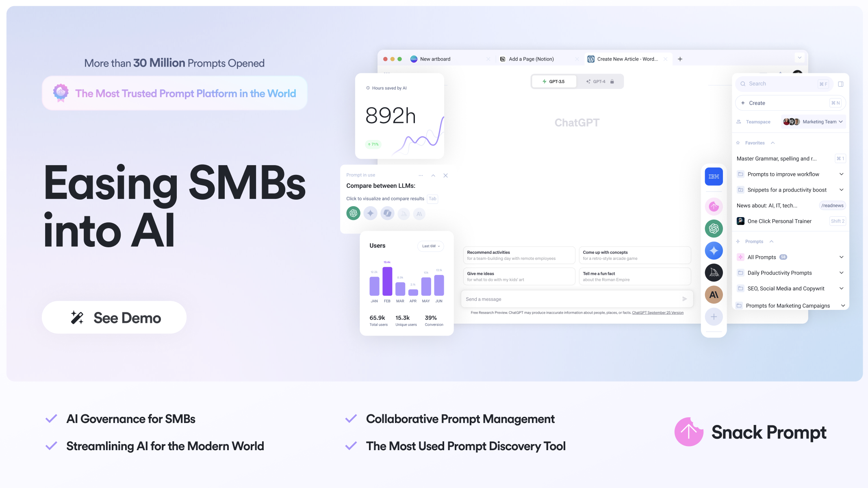The image size is (868, 488).
Task: Select the blue Gemini sparkle icon in the dock
Action: pyautogui.click(x=714, y=251)
